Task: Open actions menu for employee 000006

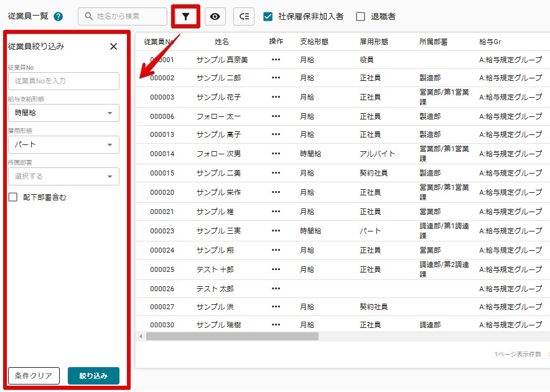Action: (x=276, y=116)
